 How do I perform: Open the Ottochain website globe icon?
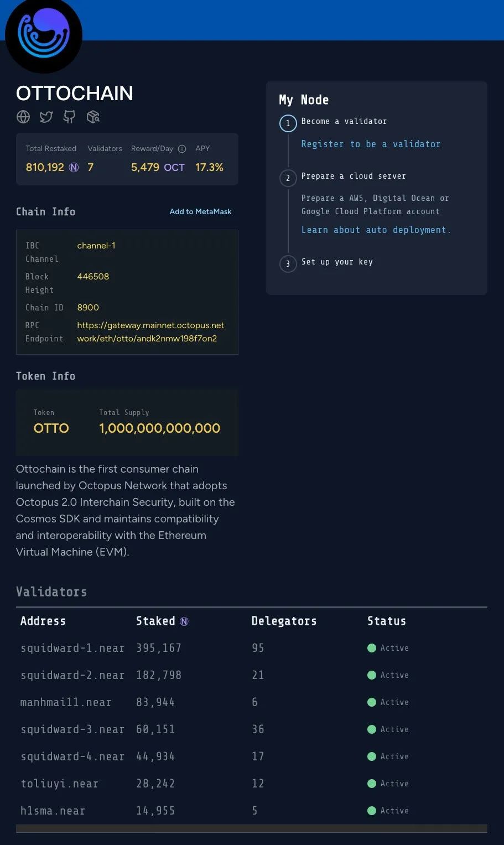coord(23,117)
